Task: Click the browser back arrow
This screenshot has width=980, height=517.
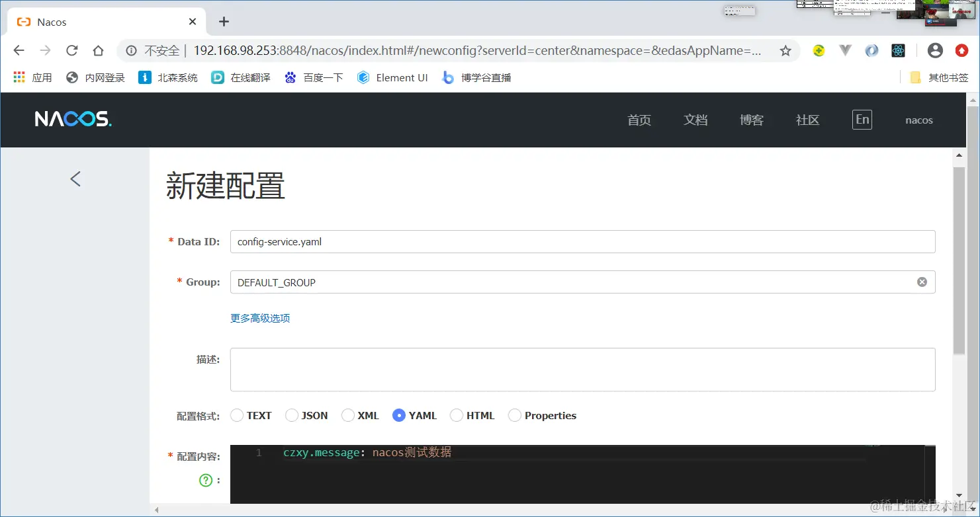Action: pos(18,50)
